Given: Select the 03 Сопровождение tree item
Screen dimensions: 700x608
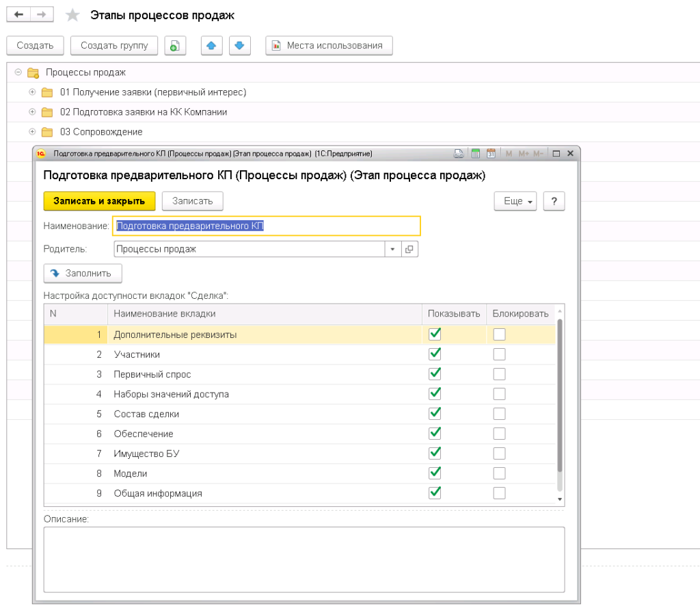Looking at the screenshot, I should coord(101,131).
